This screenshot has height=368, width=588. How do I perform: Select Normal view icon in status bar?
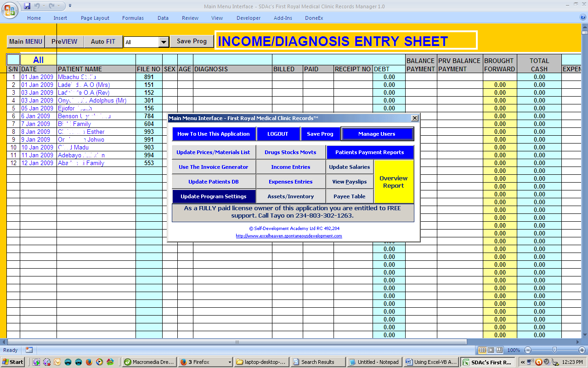(x=482, y=350)
